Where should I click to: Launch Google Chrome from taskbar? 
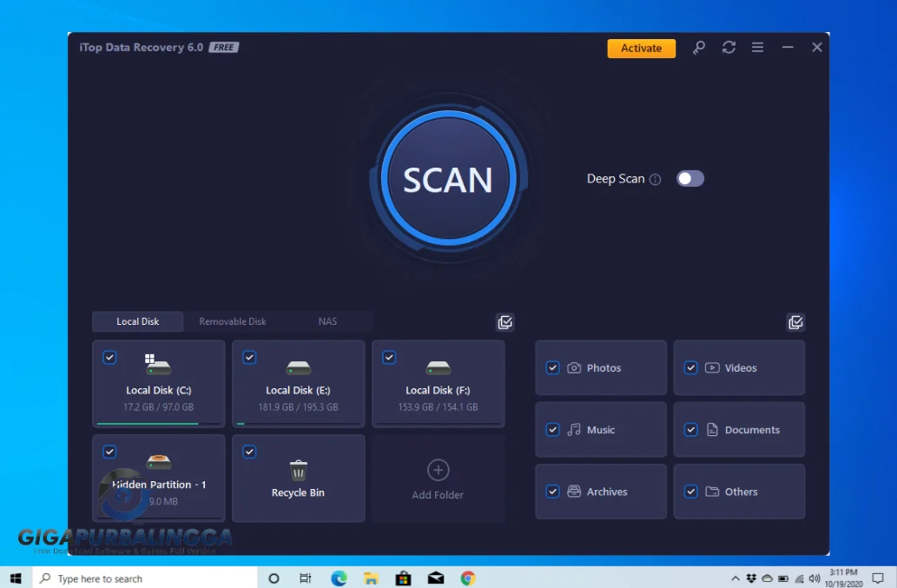[x=468, y=578]
